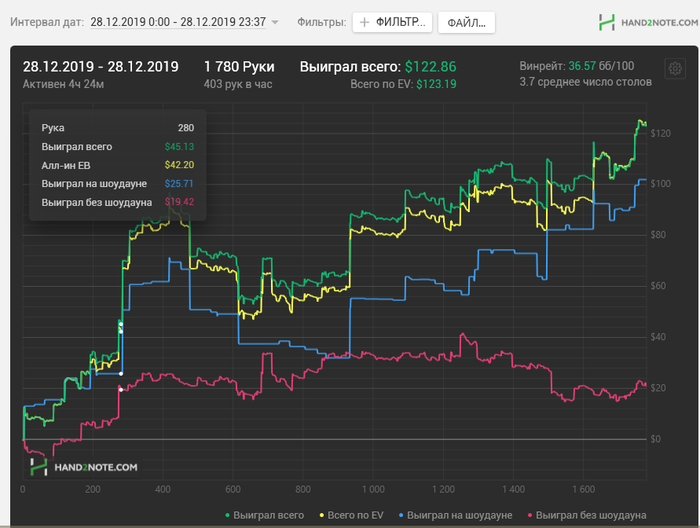Click the 28.12.2019 - 28.12.2019 chart title

[x=100, y=67]
